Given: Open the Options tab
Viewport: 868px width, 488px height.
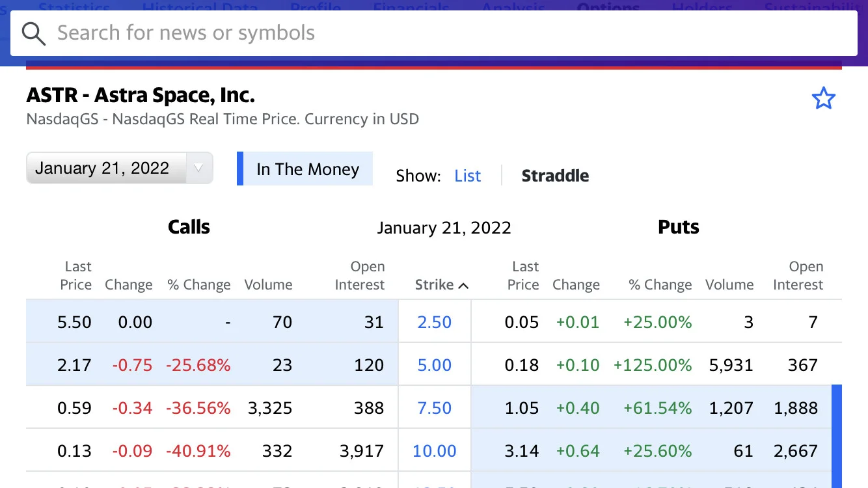Looking at the screenshot, I should click(608, 8).
